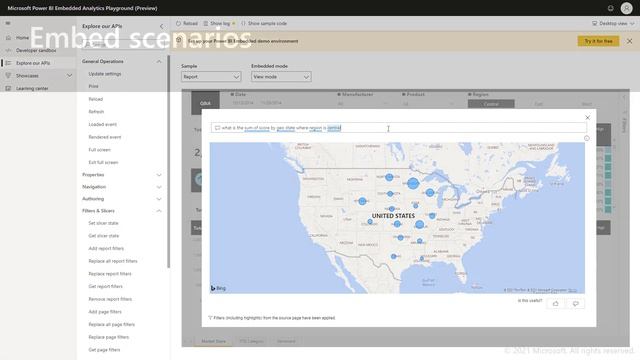Viewport: 640px width, 360px height.
Task: Switch to the Market Share report tab
Action: [x=213, y=341]
